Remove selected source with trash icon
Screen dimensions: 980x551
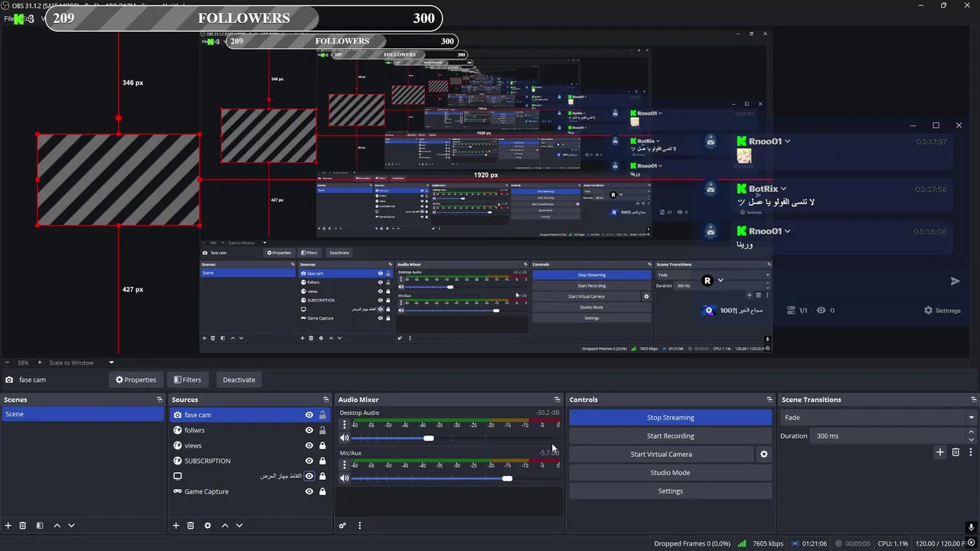pos(191,526)
